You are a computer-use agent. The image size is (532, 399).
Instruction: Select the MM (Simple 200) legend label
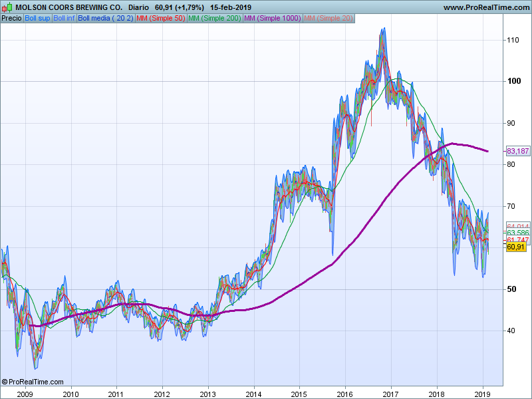pyautogui.click(x=215, y=19)
